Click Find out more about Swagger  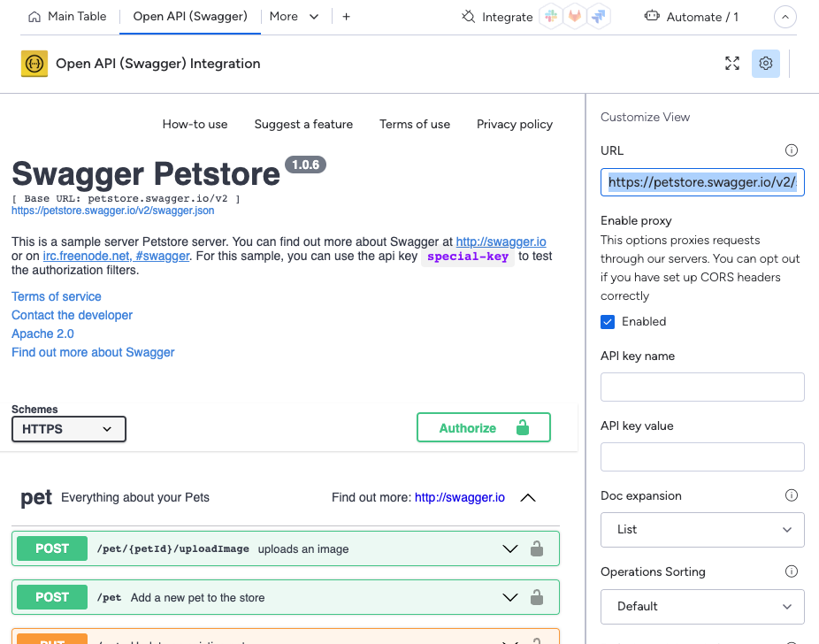(93, 353)
